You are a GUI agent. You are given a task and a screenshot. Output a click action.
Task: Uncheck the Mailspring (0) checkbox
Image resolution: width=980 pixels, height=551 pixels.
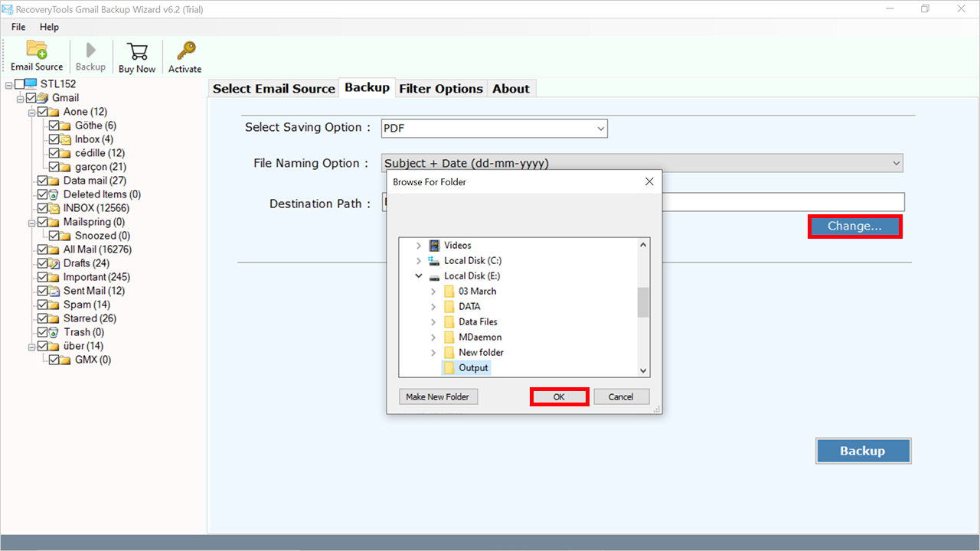tap(43, 222)
